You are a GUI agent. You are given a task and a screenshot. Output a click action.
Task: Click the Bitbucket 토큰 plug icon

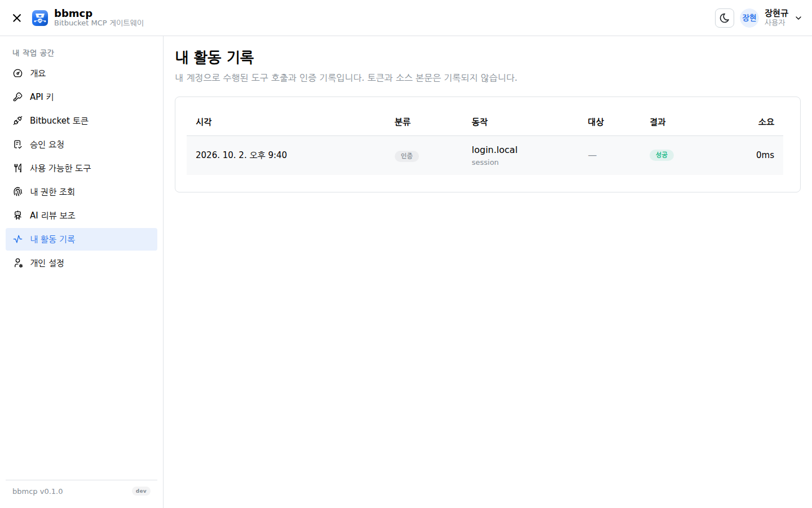(x=18, y=121)
